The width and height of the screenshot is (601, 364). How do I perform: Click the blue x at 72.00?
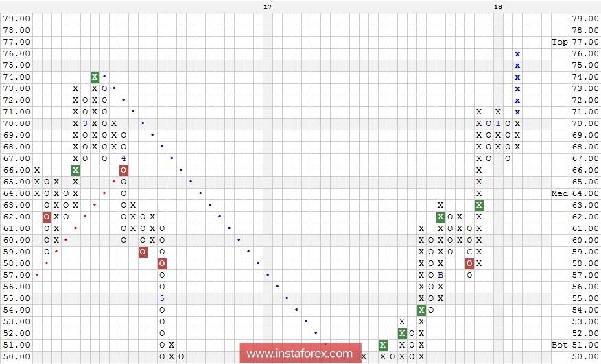pos(517,100)
